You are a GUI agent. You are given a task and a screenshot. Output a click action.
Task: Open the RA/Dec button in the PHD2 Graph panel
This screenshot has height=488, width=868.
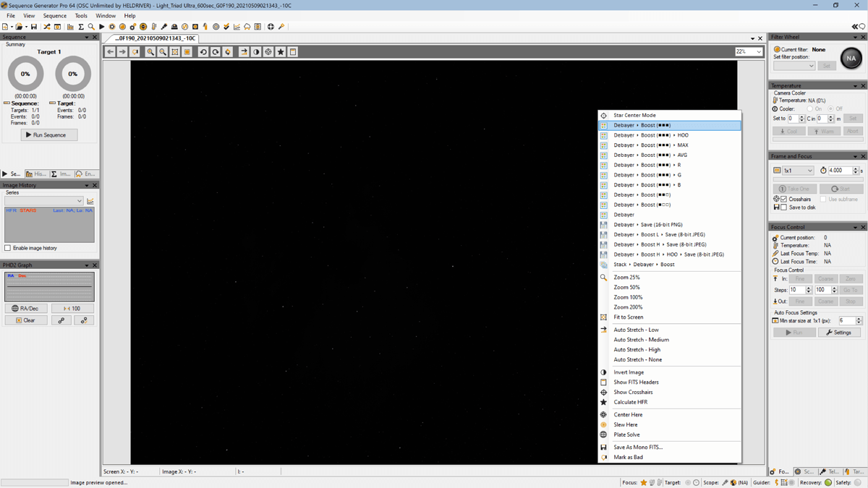(26, 308)
